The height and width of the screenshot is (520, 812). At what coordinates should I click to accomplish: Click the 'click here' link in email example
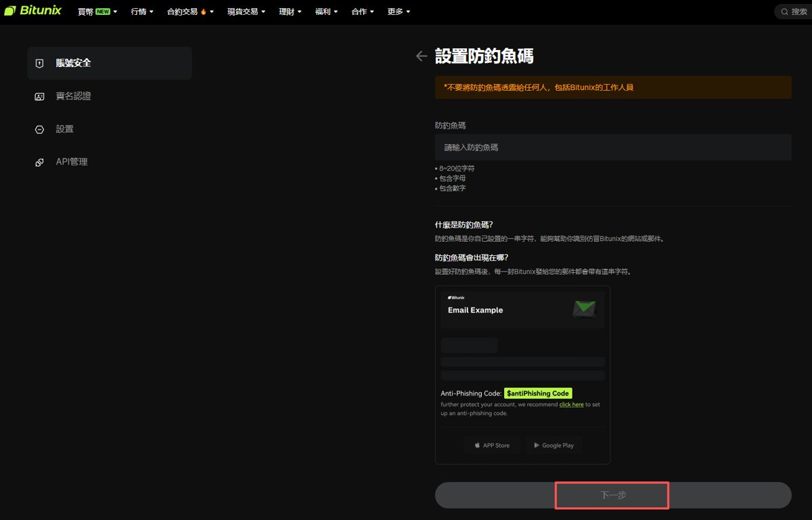(x=571, y=404)
